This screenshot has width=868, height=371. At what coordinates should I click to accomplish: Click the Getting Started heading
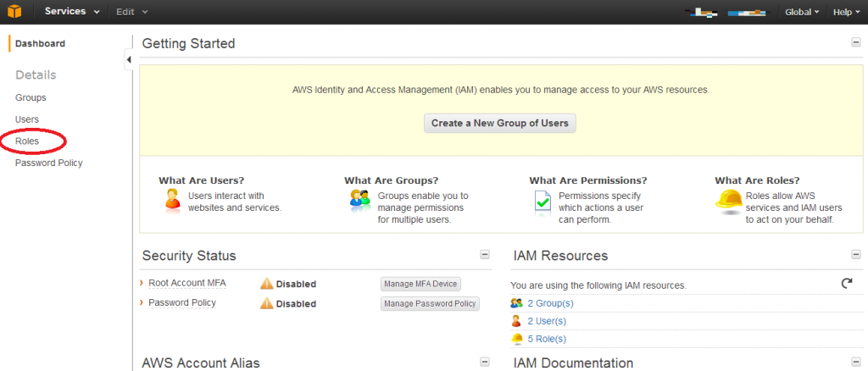click(189, 43)
